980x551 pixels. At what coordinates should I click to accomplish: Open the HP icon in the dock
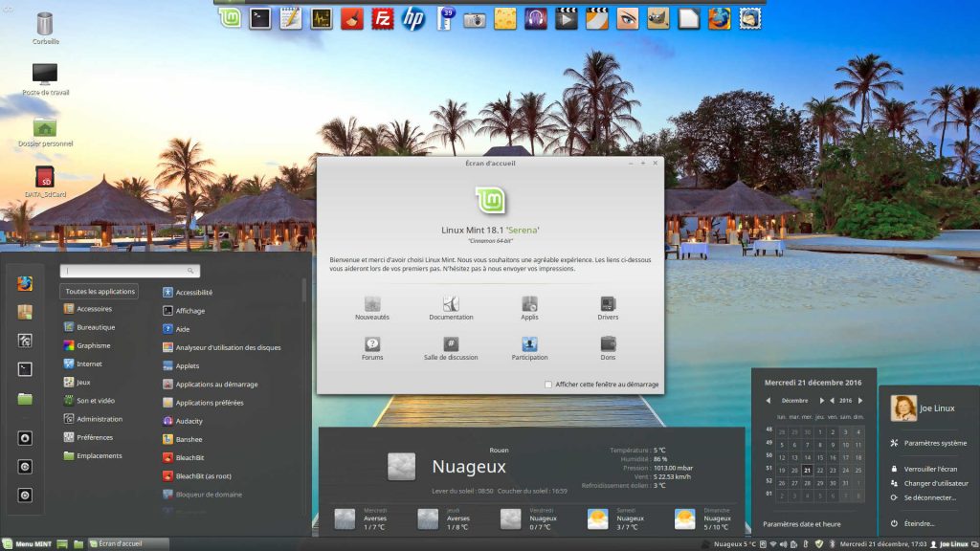tap(413, 18)
